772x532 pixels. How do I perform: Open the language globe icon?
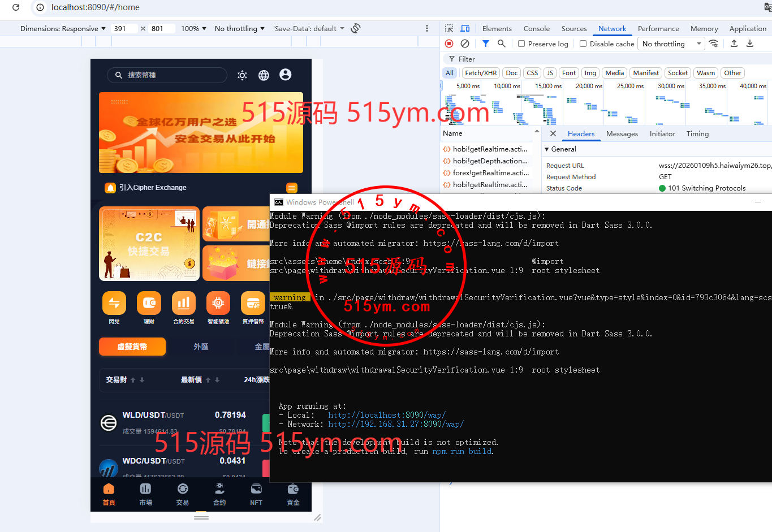point(264,75)
